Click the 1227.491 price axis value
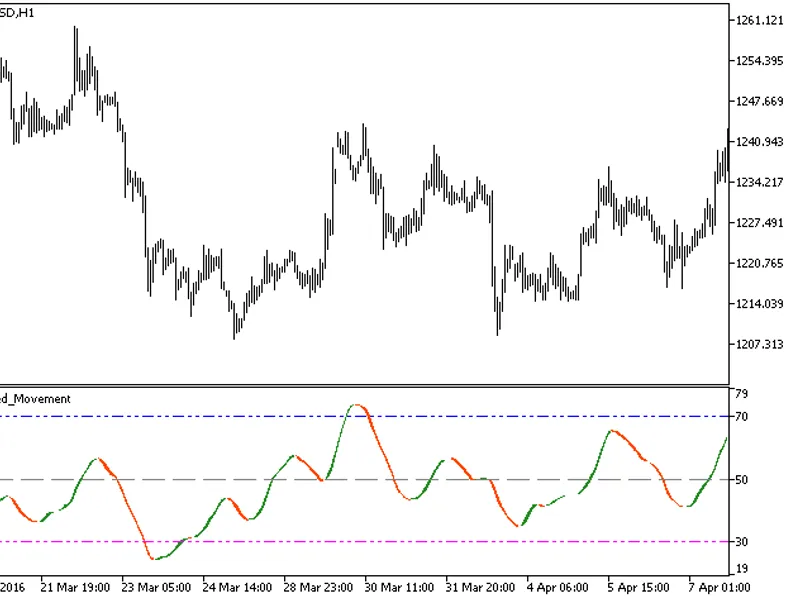The width and height of the screenshot is (800, 600). point(759,223)
